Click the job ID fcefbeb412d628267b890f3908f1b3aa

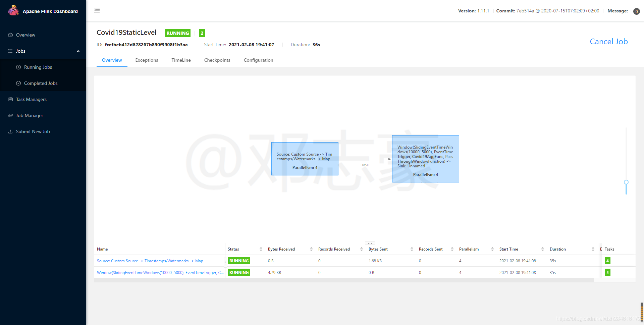pyautogui.click(x=146, y=45)
